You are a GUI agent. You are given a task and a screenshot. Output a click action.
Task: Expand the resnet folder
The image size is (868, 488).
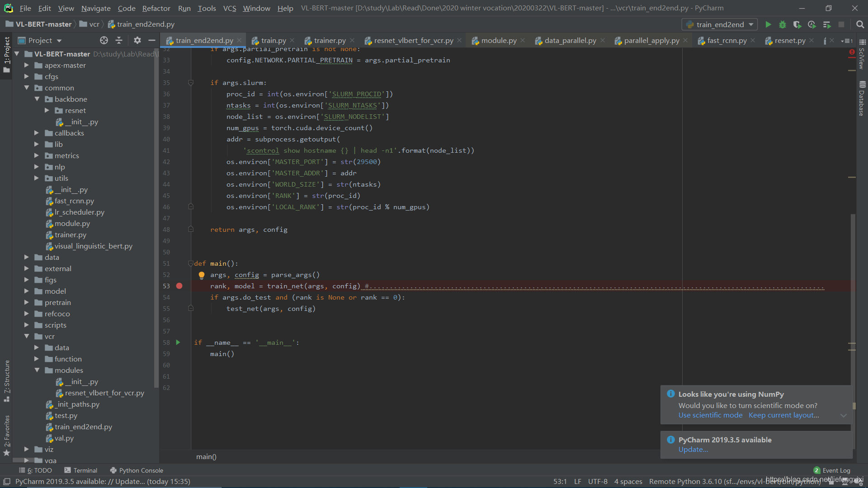[x=47, y=110]
